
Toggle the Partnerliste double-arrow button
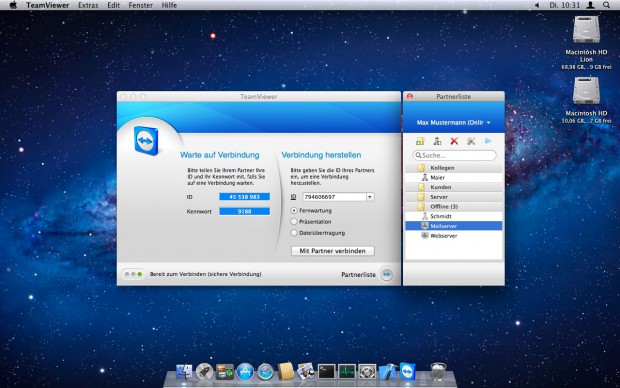click(x=386, y=274)
